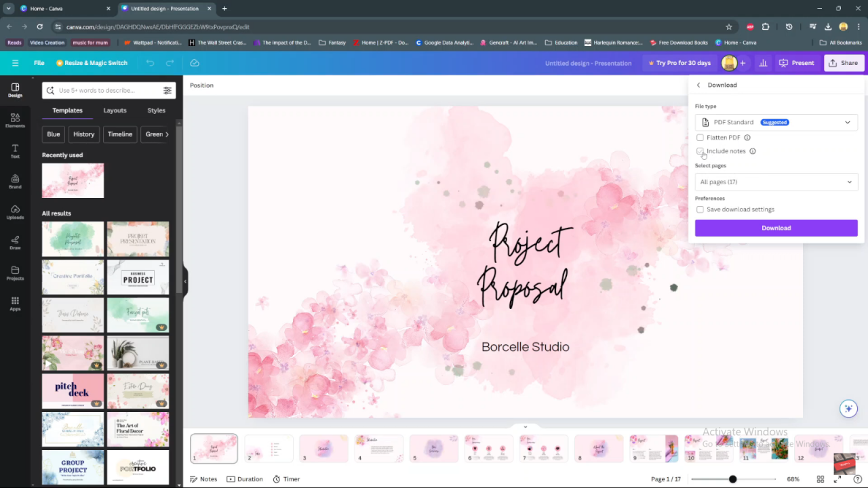Click the Magic assistant sparkle button
Image resolution: width=868 pixels, height=488 pixels.
click(x=848, y=409)
